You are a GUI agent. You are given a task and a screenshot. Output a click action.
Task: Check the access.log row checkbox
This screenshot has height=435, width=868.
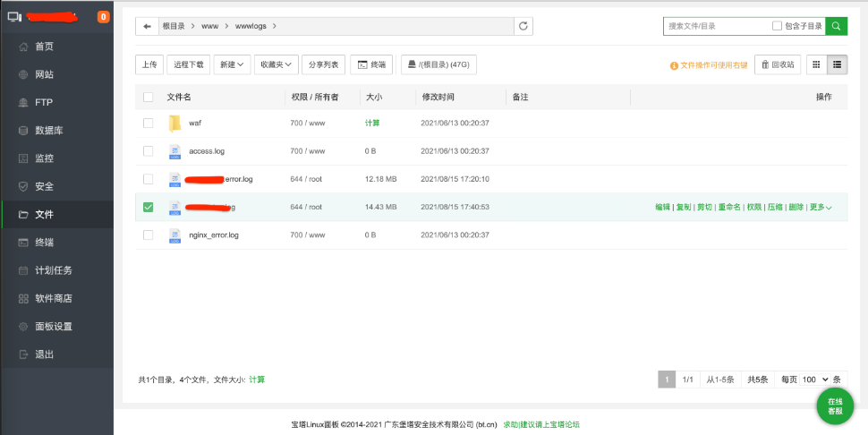(148, 151)
